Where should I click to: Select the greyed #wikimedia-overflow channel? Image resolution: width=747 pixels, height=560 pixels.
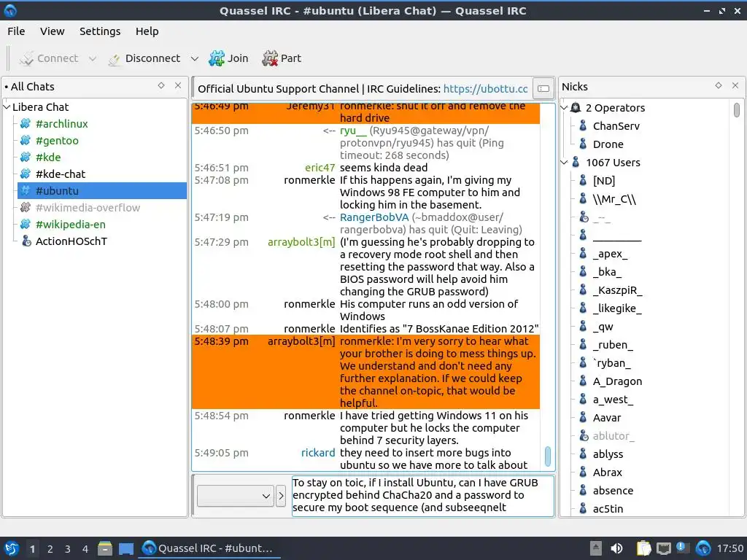click(88, 208)
